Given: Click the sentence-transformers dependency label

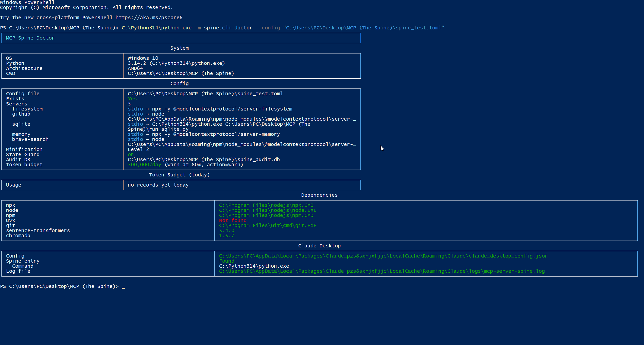Looking at the screenshot, I should point(38,231).
